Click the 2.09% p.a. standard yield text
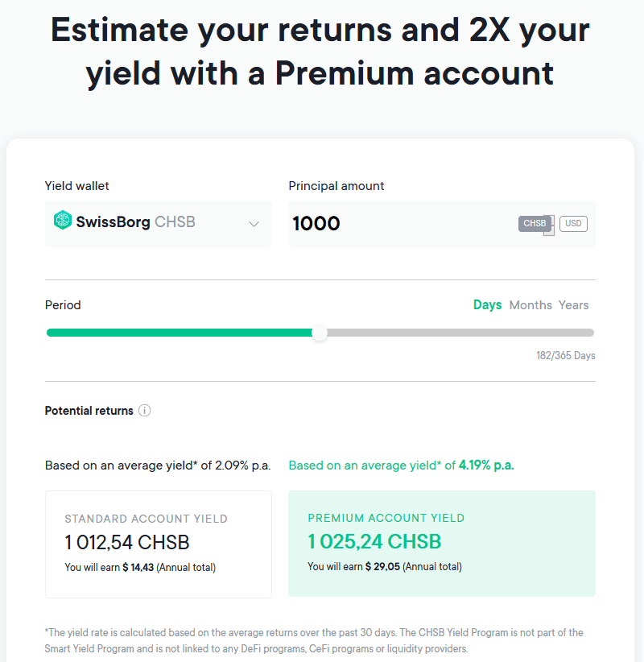Viewport: 644px width, 662px height. pos(242,465)
